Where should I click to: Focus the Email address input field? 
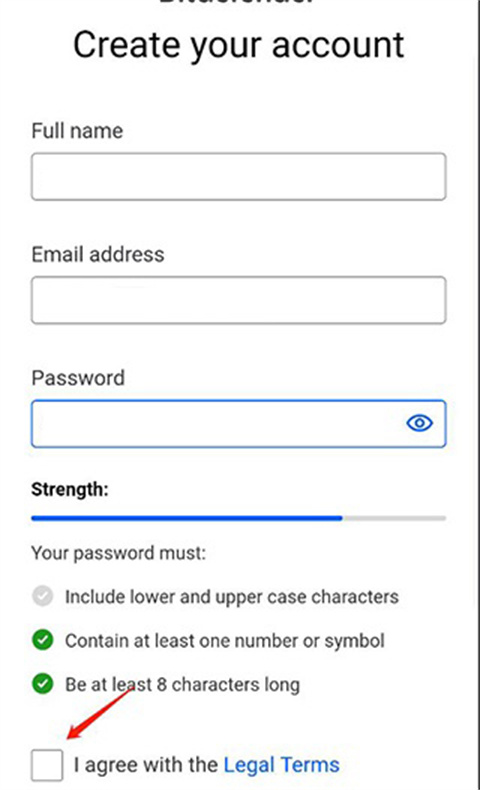239,300
